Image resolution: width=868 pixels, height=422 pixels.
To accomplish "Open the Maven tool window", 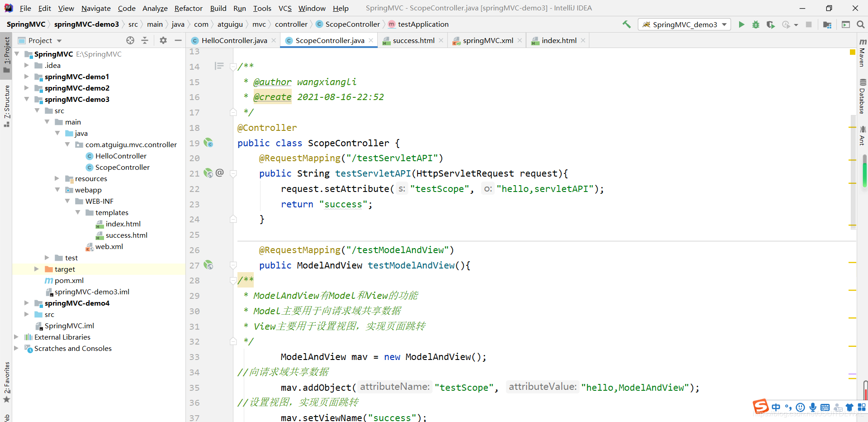I will (x=862, y=53).
